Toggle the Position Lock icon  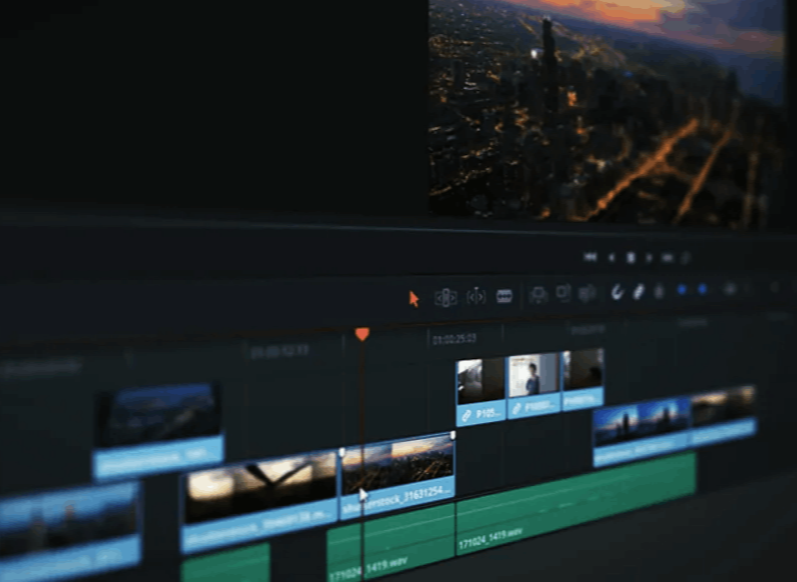(659, 291)
